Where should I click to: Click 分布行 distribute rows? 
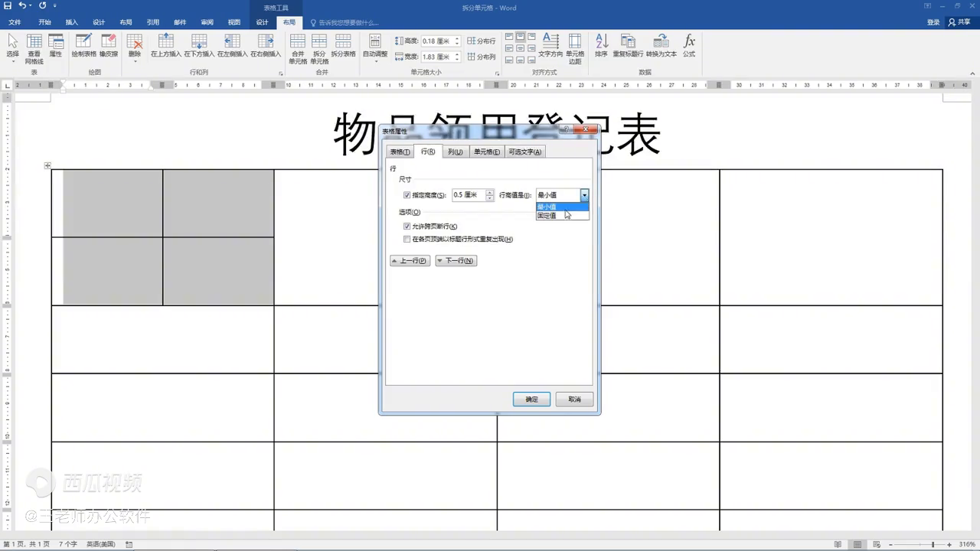tap(482, 41)
